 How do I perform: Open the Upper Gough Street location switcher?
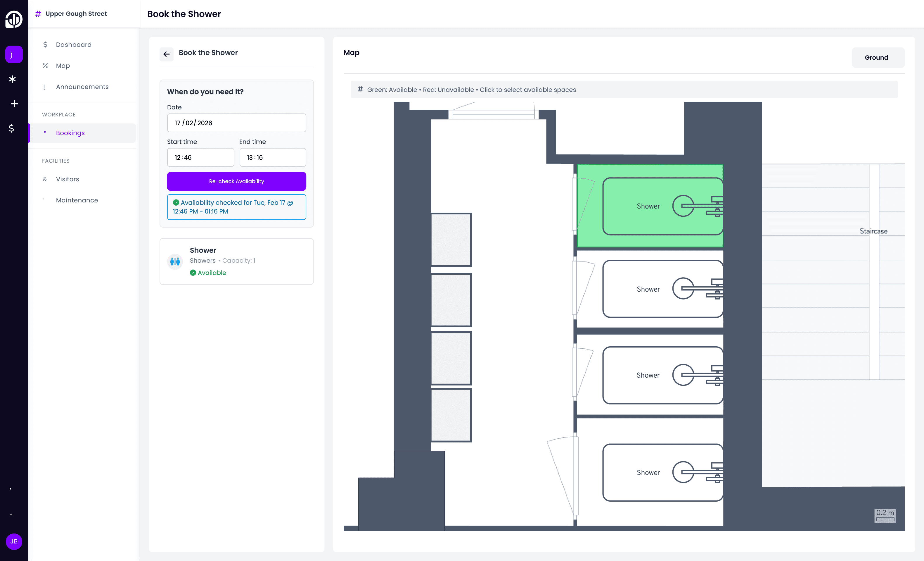76,13
